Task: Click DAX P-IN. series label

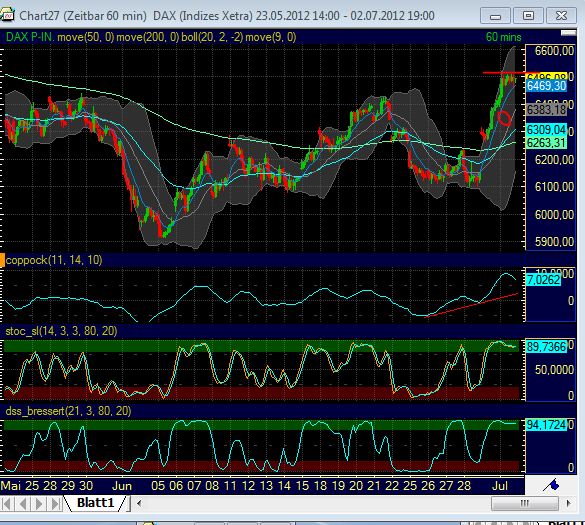Action: [x=30, y=37]
